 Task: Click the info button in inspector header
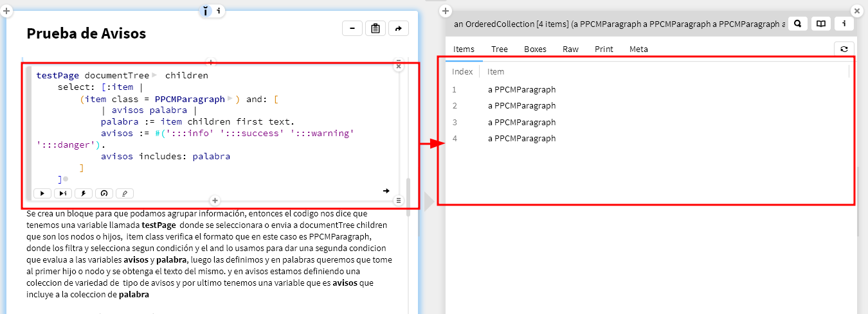844,24
